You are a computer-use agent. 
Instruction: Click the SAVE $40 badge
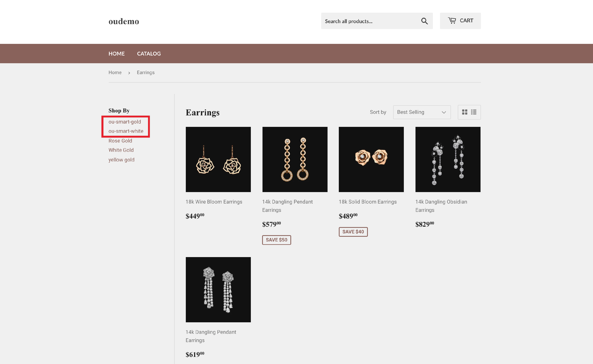353,232
